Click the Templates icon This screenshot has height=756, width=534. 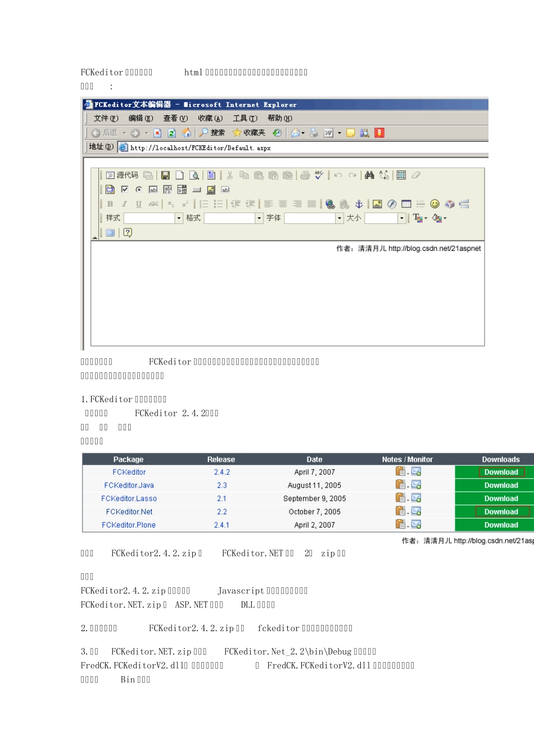(x=211, y=175)
